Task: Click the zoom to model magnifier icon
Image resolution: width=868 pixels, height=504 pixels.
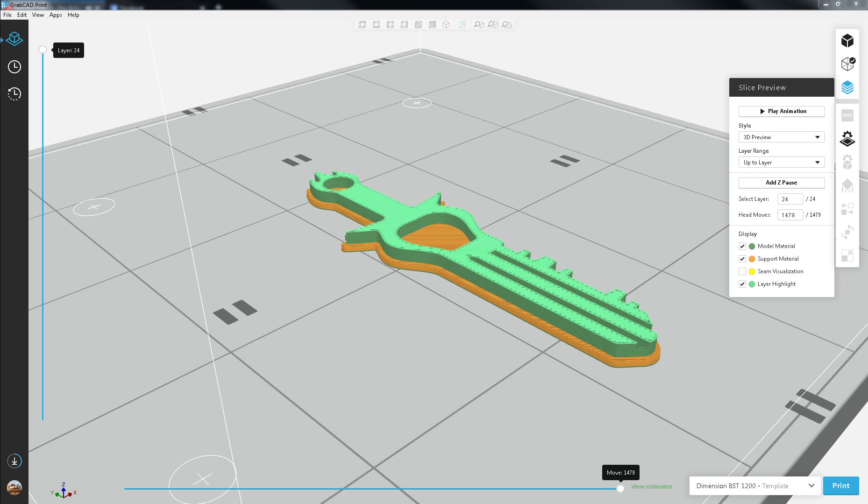Action: pos(479,25)
